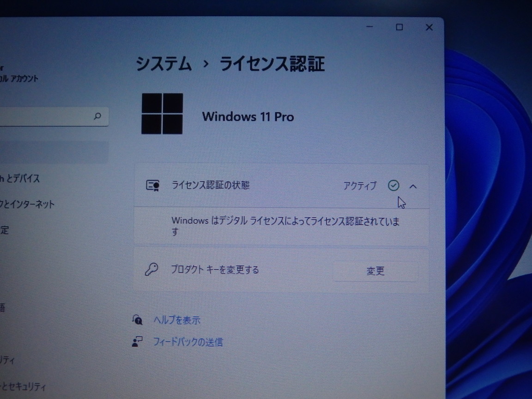Minimize the Settings window
Image resolution: width=532 pixels, height=399 pixels.
(370, 27)
